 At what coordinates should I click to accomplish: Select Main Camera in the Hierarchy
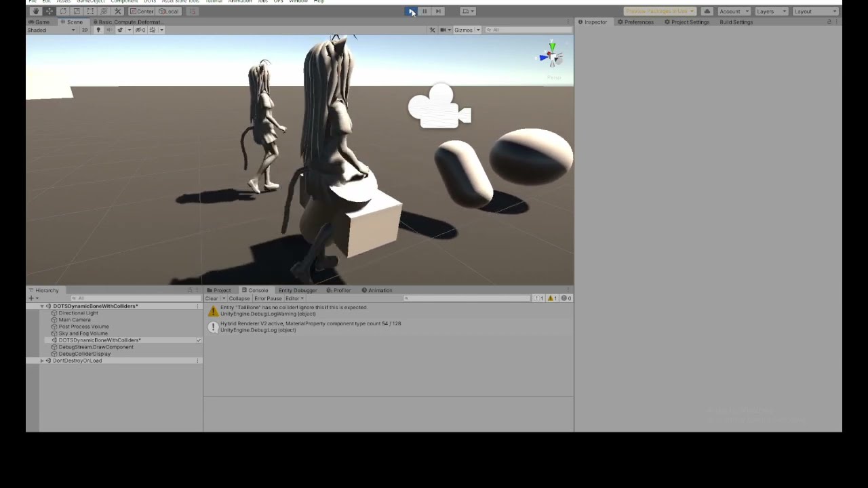click(75, 319)
